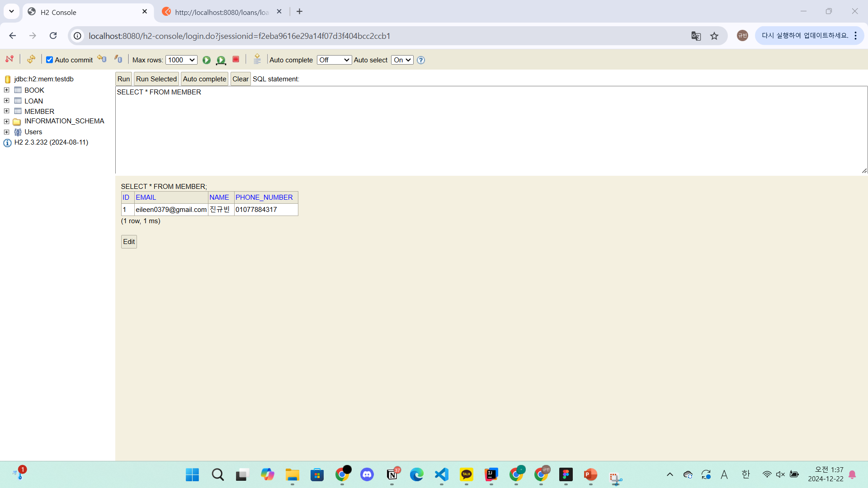Switch to the localhost loans browser tab
Screen dimensions: 868x488
pyautogui.click(x=222, y=12)
